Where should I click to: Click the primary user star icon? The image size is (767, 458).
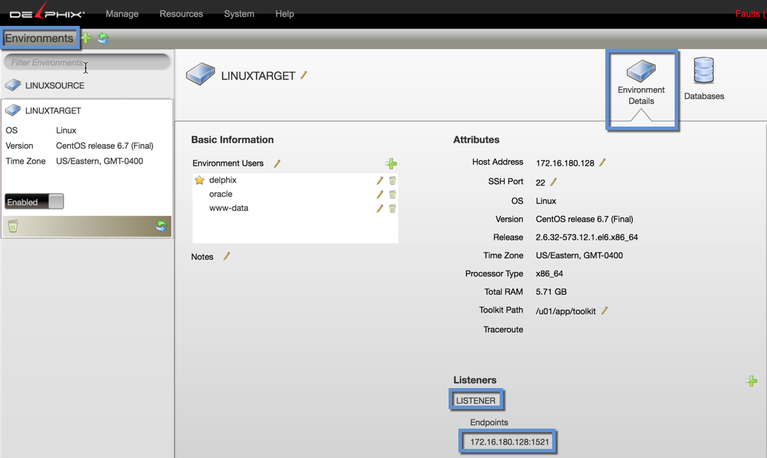tap(200, 181)
